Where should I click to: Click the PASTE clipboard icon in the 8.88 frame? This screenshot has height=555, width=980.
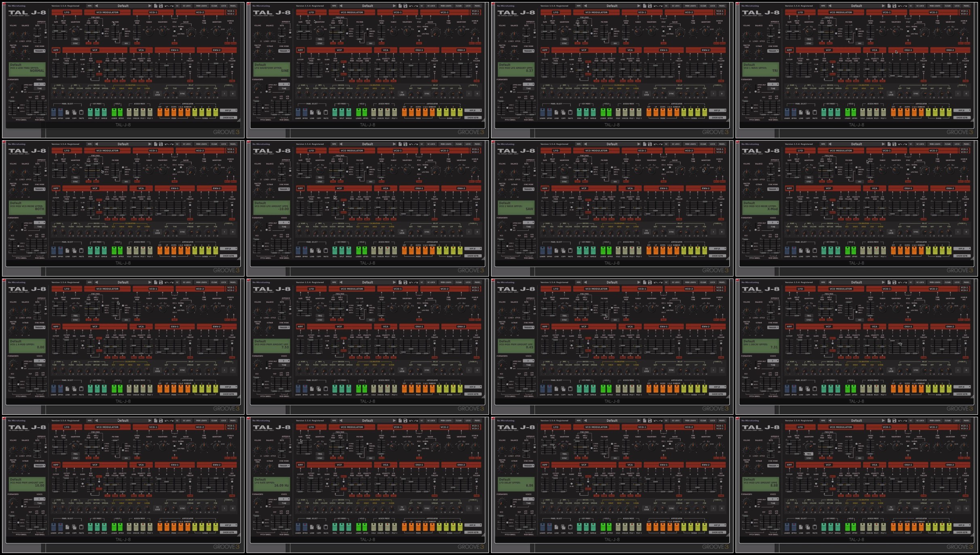815,527
